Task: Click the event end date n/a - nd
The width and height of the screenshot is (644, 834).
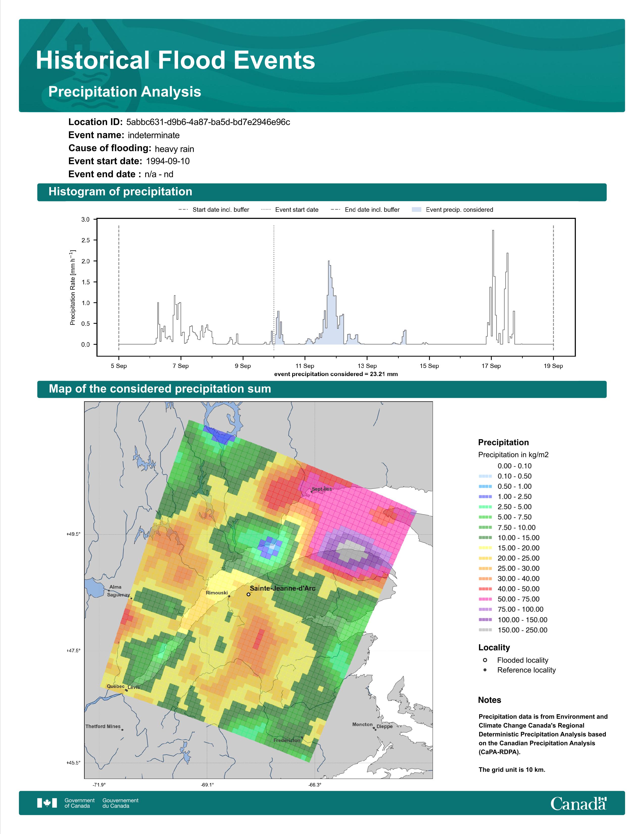Action: coord(159,174)
